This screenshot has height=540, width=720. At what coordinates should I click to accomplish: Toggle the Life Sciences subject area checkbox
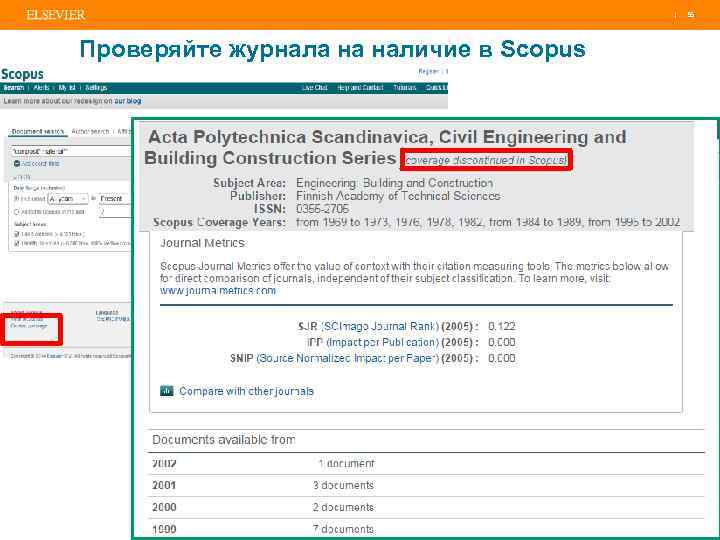coord(17,234)
